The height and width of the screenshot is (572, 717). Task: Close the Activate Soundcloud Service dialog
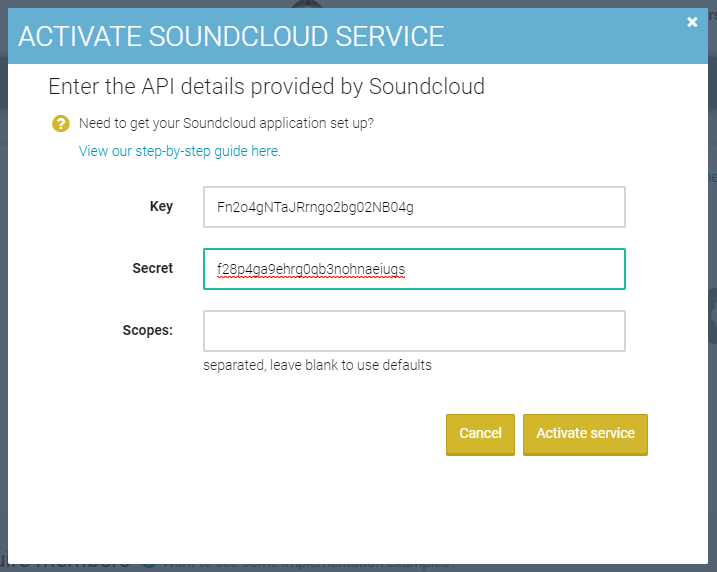pos(692,22)
